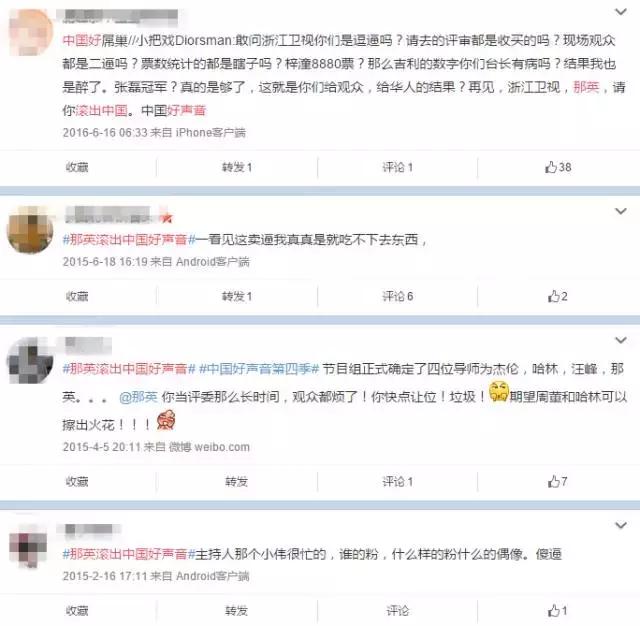
Task: Like the last post with 1 like
Action: click(558, 610)
